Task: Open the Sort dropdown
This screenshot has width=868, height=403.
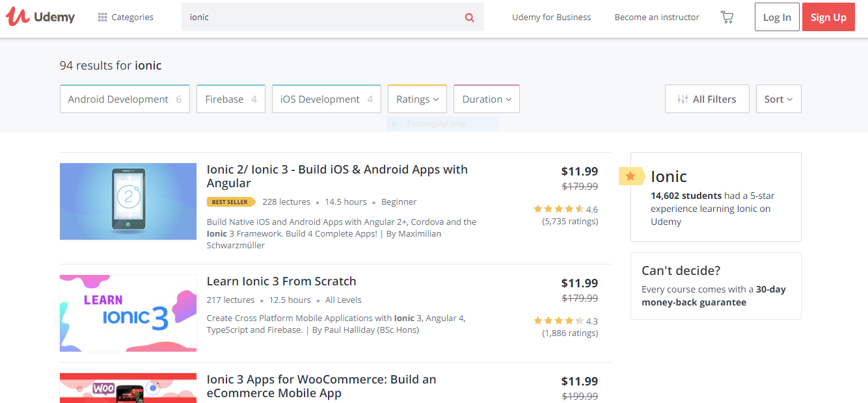Action: [778, 99]
